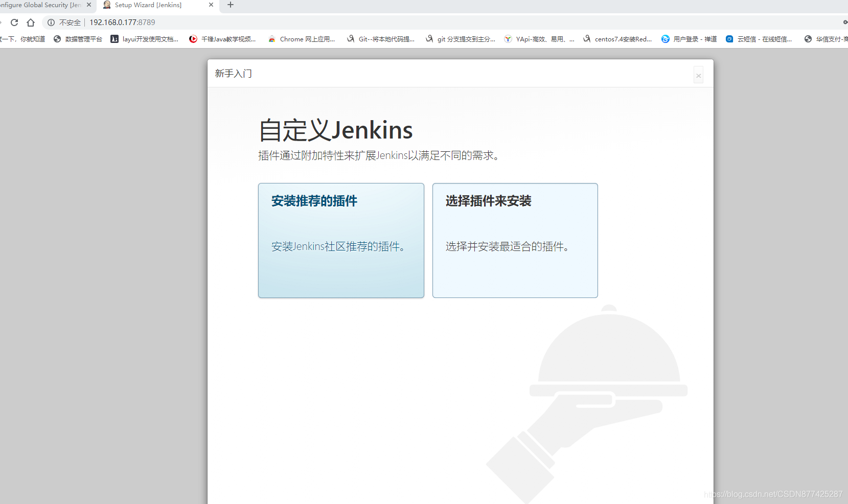The width and height of the screenshot is (848, 504).
Task: Choose 选择插件来安装 option card
Action: (515, 240)
